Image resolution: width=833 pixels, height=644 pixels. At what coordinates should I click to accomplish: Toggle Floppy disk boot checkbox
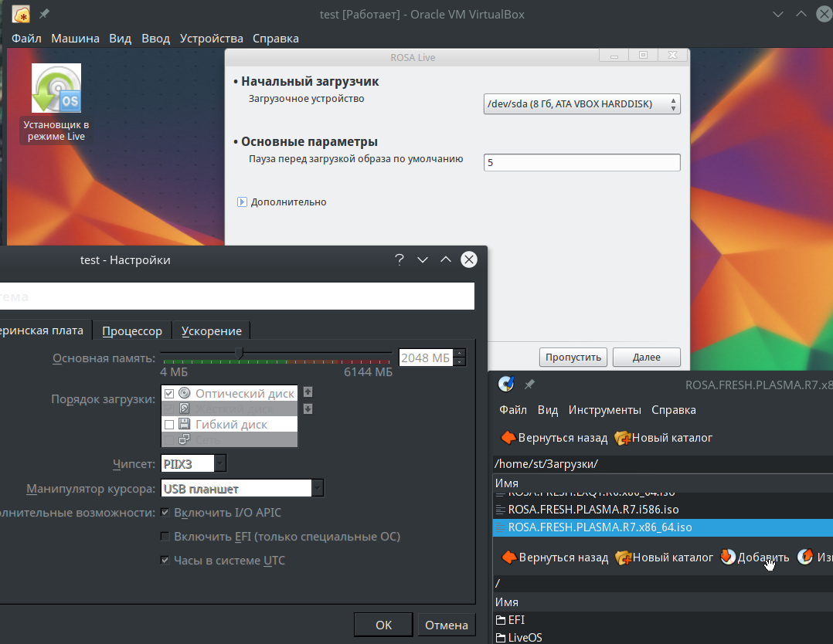point(169,424)
